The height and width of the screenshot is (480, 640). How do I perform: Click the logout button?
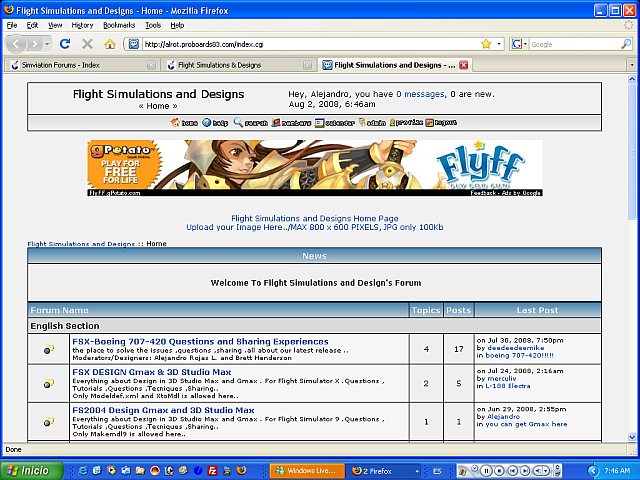click(441, 122)
